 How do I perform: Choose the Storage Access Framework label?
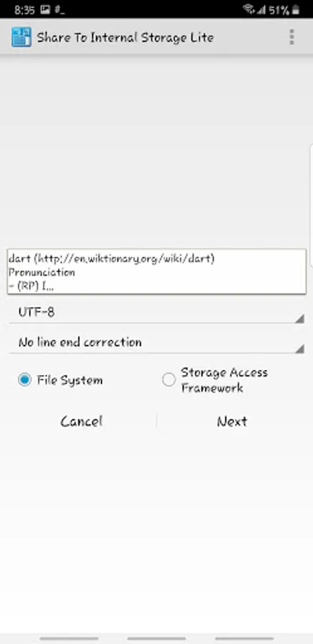224,380
